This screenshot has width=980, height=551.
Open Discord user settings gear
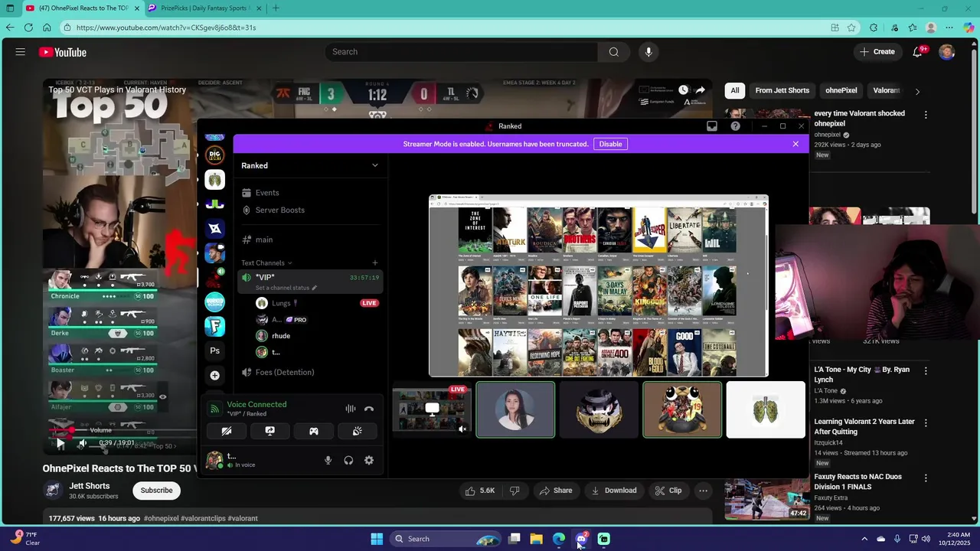(369, 460)
